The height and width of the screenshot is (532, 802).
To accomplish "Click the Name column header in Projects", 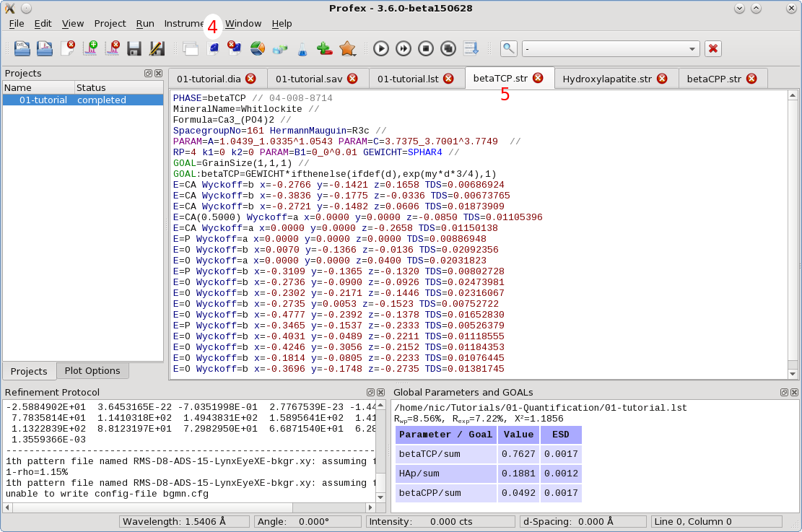I will point(39,87).
